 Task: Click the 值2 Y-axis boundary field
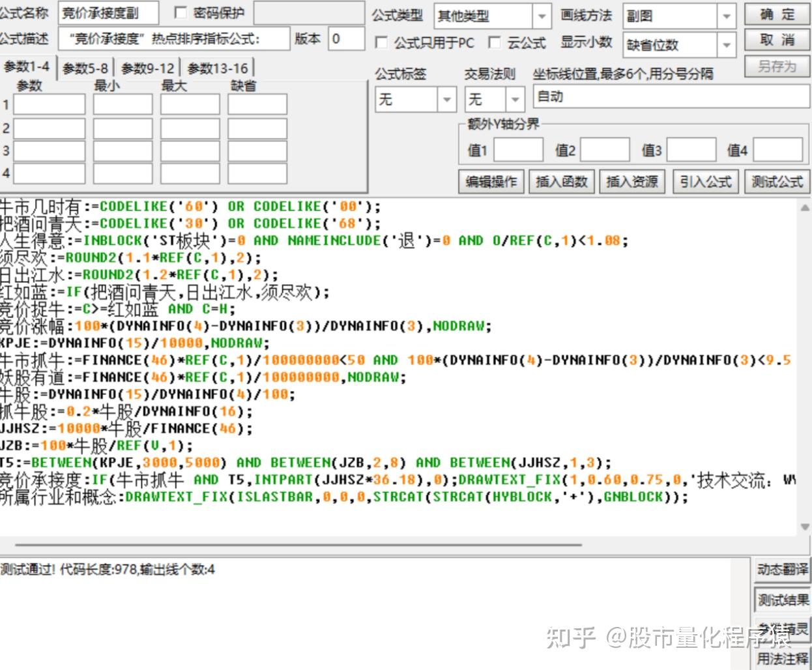pyautogui.click(x=605, y=150)
